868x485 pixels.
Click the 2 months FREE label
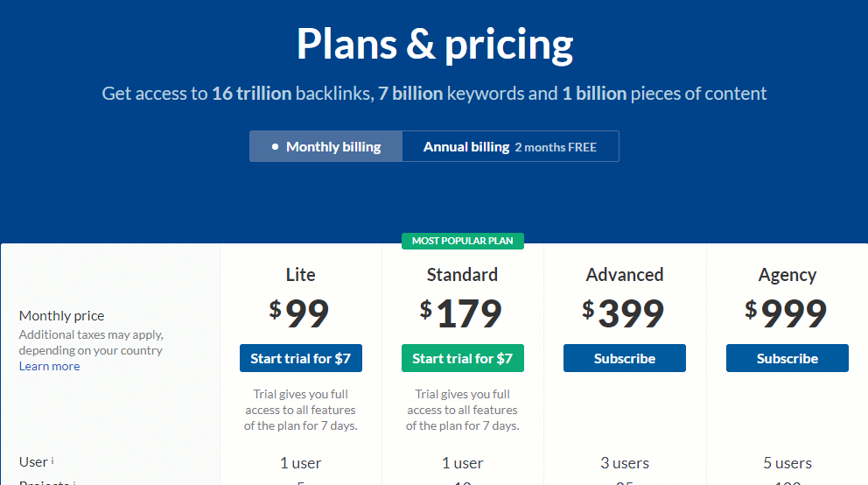point(556,147)
